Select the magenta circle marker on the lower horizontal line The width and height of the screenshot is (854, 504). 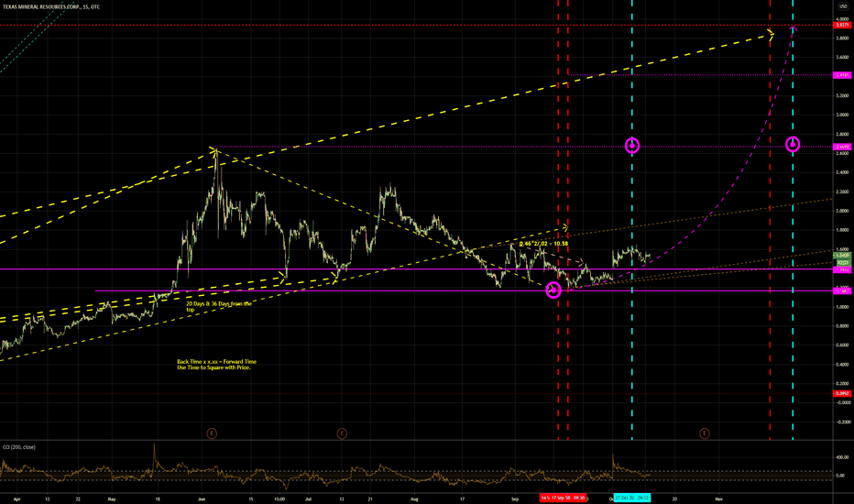pos(553,290)
